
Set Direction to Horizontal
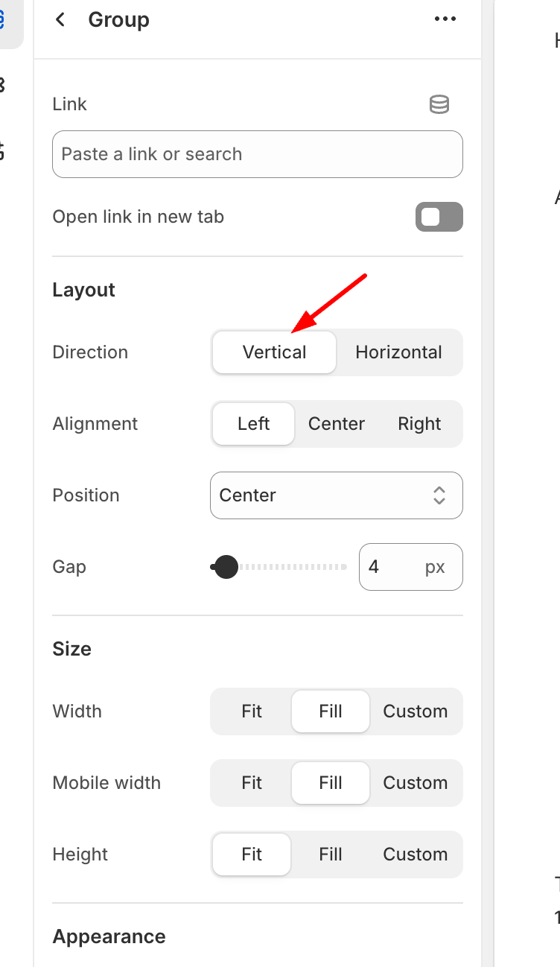[398, 352]
